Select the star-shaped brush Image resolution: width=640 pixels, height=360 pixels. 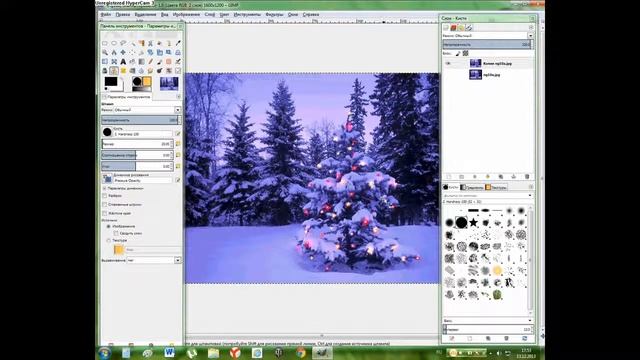click(473, 222)
